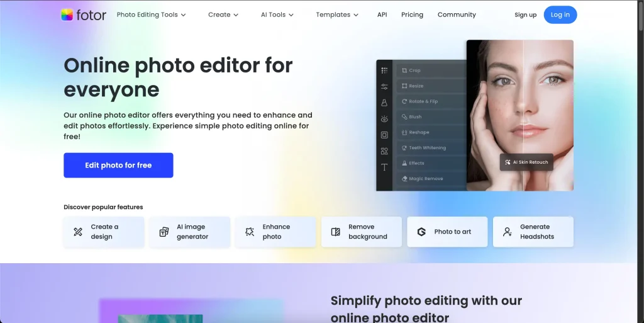Select Magic Remove in the tool list
This screenshot has height=323, width=644.
(x=431, y=179)
